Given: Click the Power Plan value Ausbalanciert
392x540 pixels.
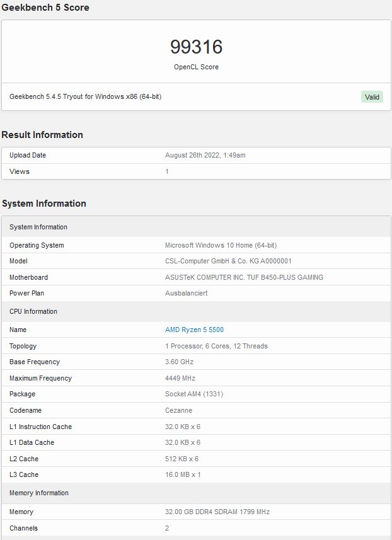Looking at the screenshot, I should click(x=186, y=293).
